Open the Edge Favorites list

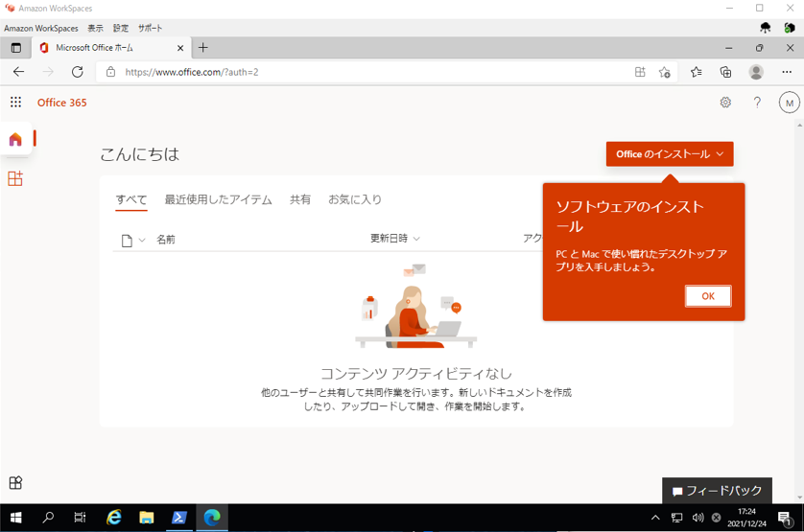696,72
